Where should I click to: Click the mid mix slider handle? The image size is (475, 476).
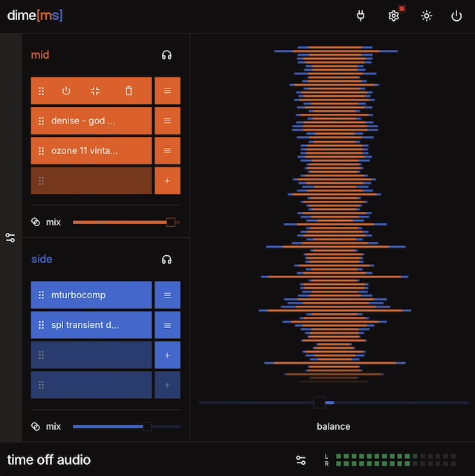click(171, 222)
